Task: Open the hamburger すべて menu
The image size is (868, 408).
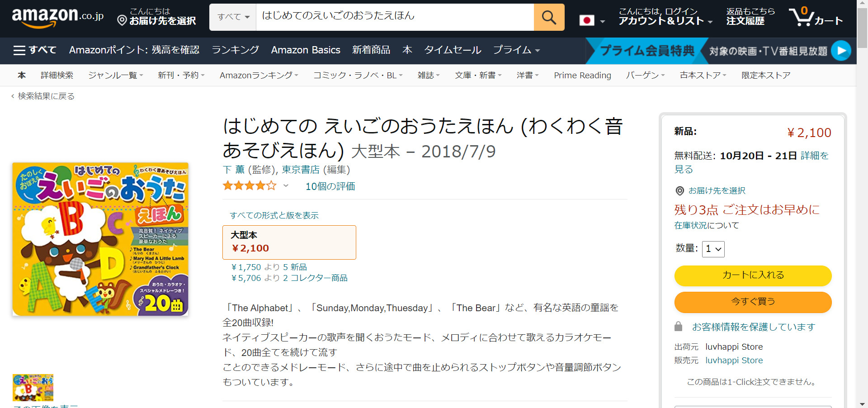Action: (x=35, y=50)
